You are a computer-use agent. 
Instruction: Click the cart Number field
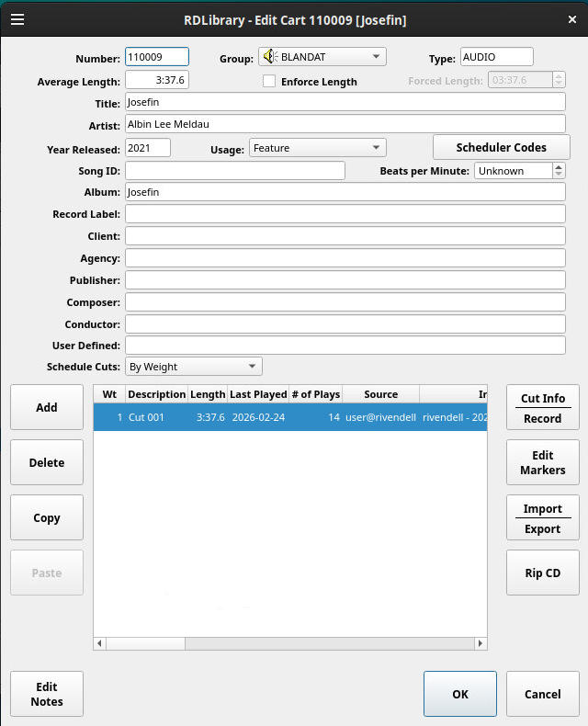157,57
